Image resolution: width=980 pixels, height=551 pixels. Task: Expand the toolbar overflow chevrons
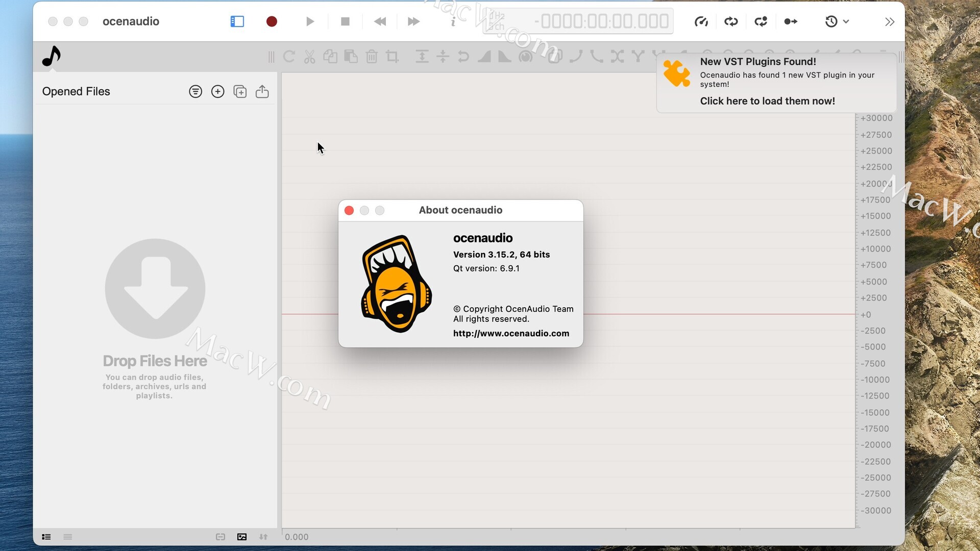pos(890,21)
